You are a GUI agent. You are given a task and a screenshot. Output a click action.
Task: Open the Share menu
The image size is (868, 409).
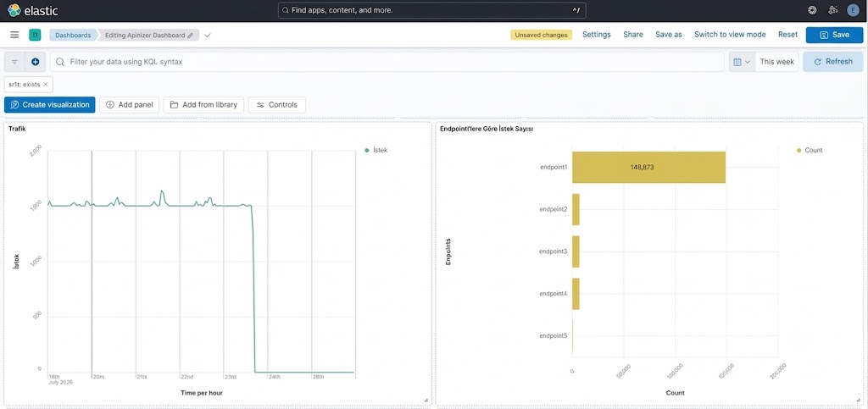[x=632, y=34]
